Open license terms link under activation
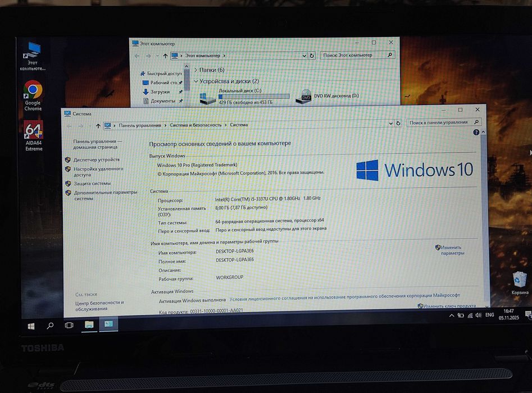 (x=344, y=296)
